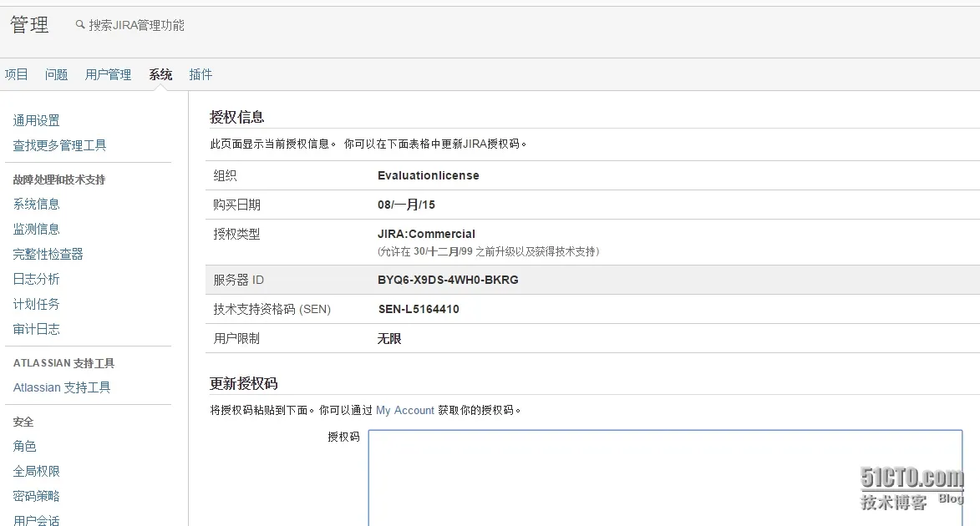The height and width of the screenshot is (526, 980).
Task: Go to 系统信息 page
Action: [x=36, y=204]
